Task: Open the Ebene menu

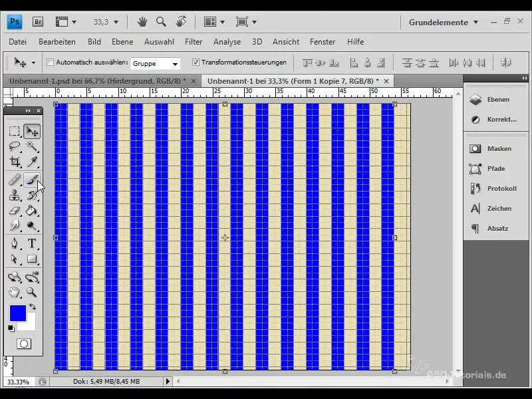Action: [x=122, y=42]
